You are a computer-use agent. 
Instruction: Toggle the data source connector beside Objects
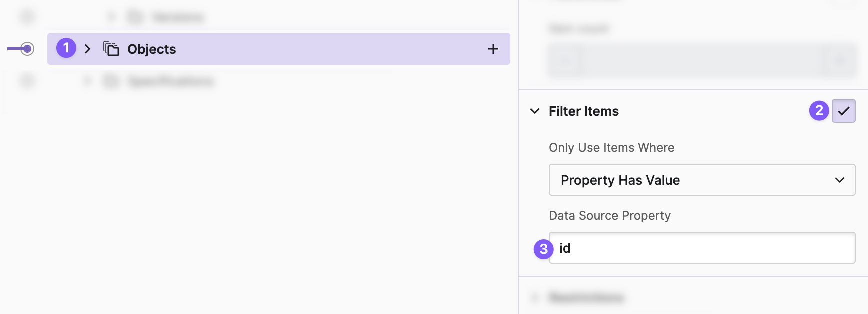pyautogui.click(x=27, y=49)
